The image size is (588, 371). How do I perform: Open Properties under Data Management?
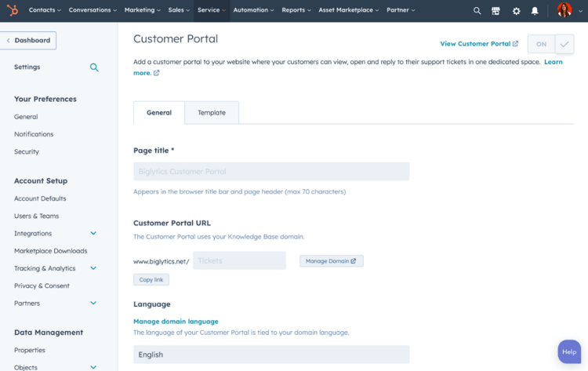(30, 350)
